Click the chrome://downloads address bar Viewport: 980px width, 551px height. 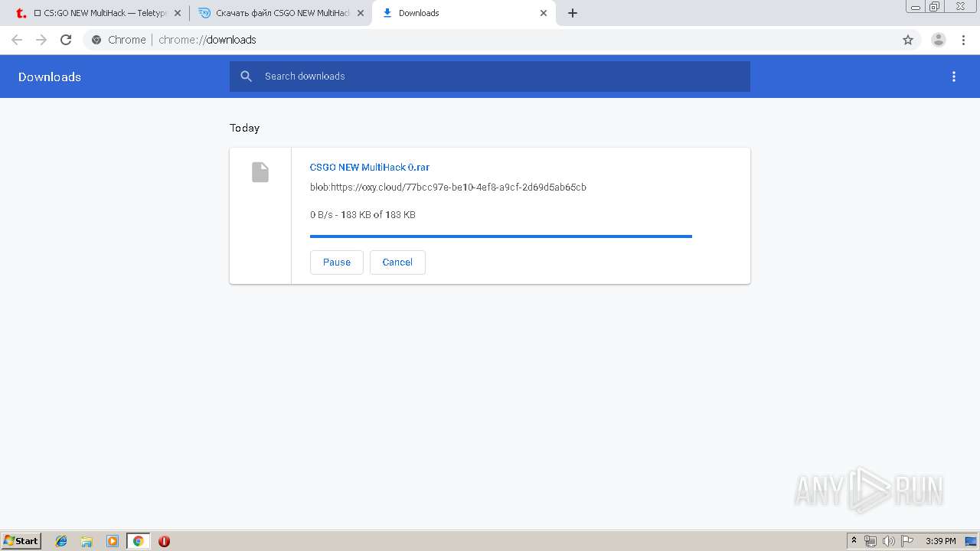pyautogui.click(x=490, y=40)
